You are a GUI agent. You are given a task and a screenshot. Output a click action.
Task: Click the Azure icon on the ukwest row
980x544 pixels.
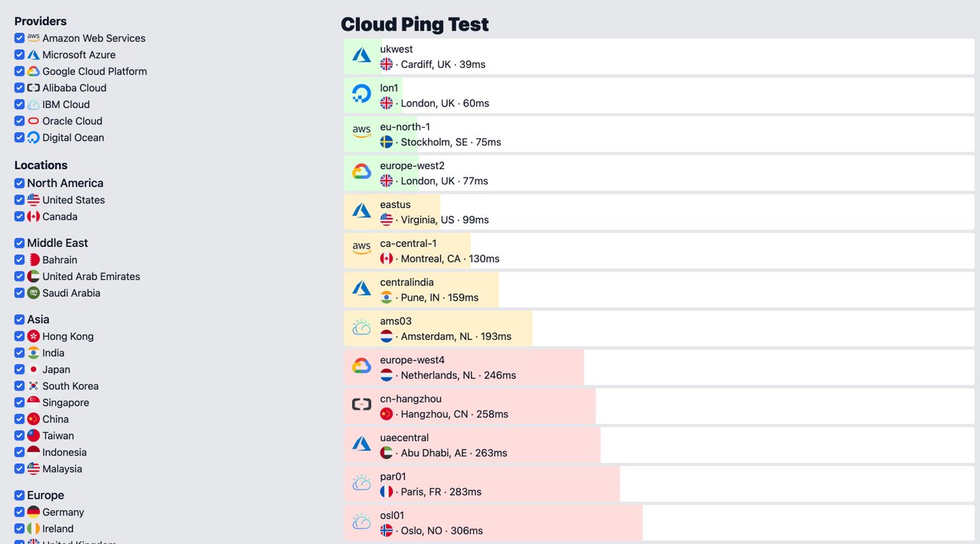361,56
